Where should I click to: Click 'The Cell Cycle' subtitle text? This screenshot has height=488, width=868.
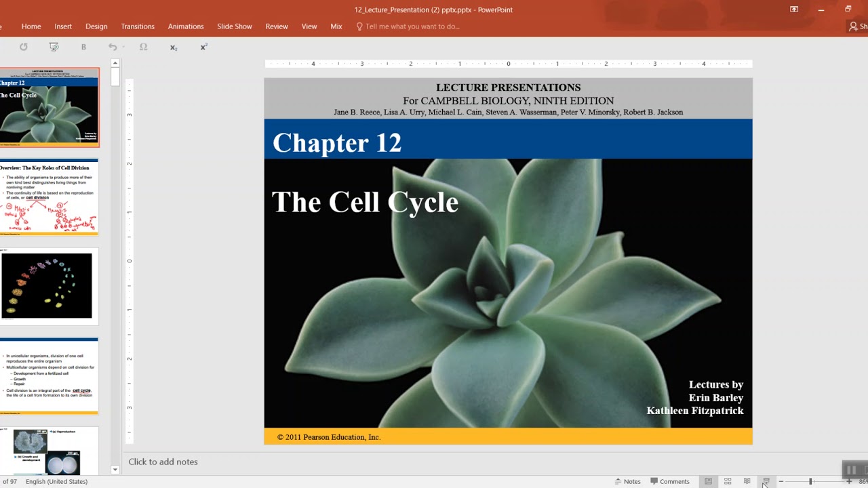(366, 202)
